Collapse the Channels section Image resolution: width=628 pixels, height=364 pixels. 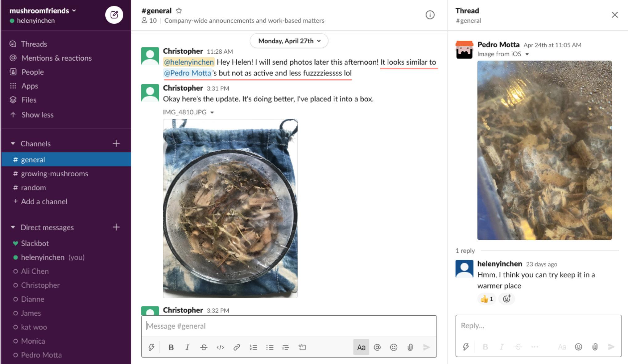[x=13, y=144]
